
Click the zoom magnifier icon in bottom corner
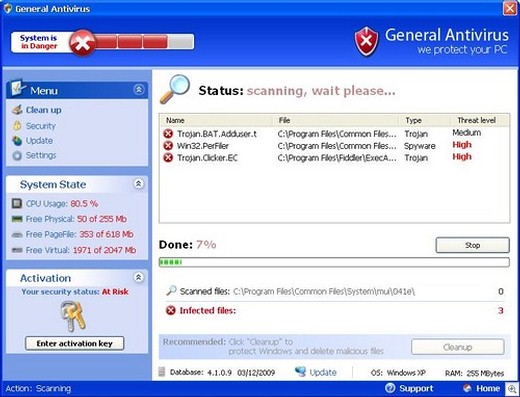(x=512, y=389)
